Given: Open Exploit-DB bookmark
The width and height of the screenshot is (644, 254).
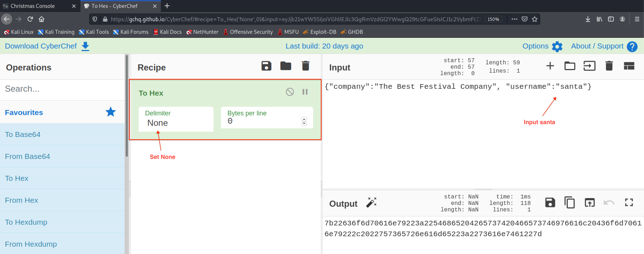Looking at the screenshot, I should coord(320,32).
